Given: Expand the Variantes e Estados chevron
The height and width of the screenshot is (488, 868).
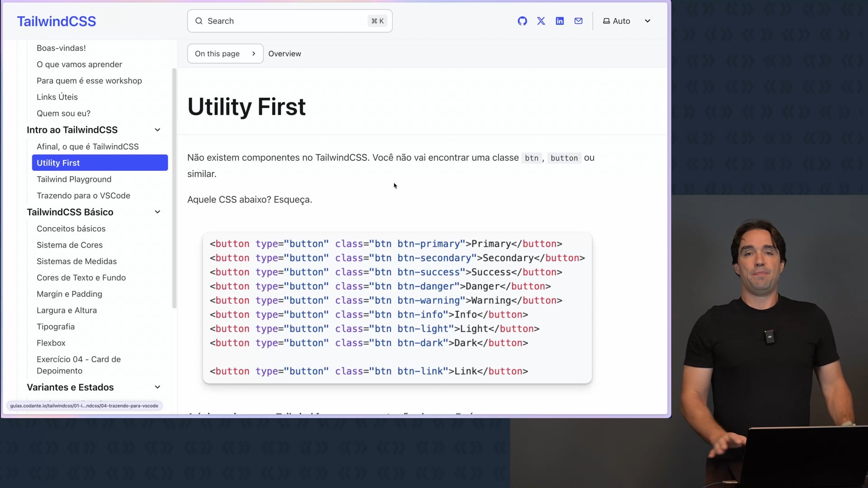Looking at the screenshot, I should pos(157,387).
